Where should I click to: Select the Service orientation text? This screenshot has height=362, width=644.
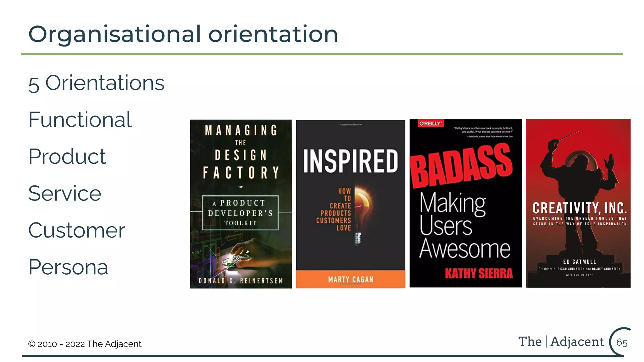(65, 193)
